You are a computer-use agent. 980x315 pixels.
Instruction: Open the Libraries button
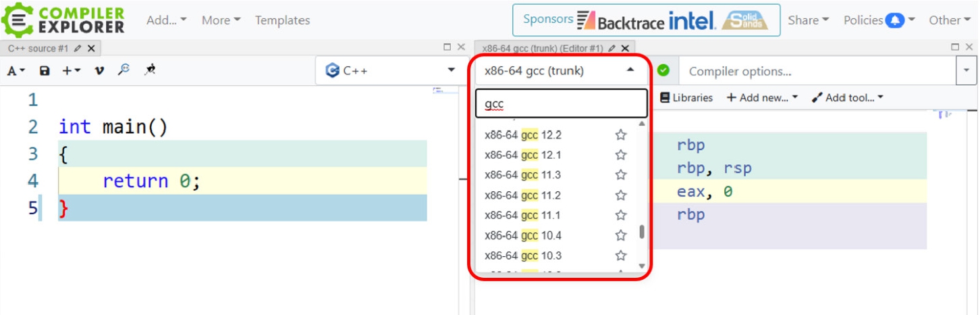686,98
